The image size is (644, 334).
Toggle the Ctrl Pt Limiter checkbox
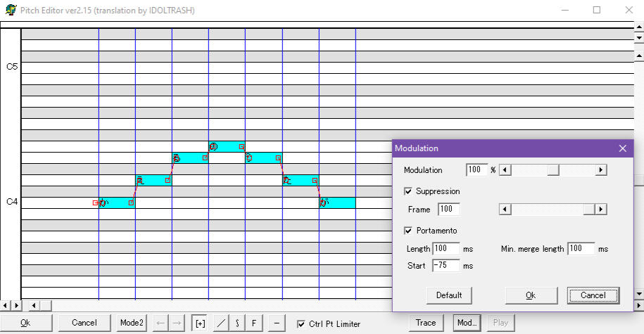[302, 324]
